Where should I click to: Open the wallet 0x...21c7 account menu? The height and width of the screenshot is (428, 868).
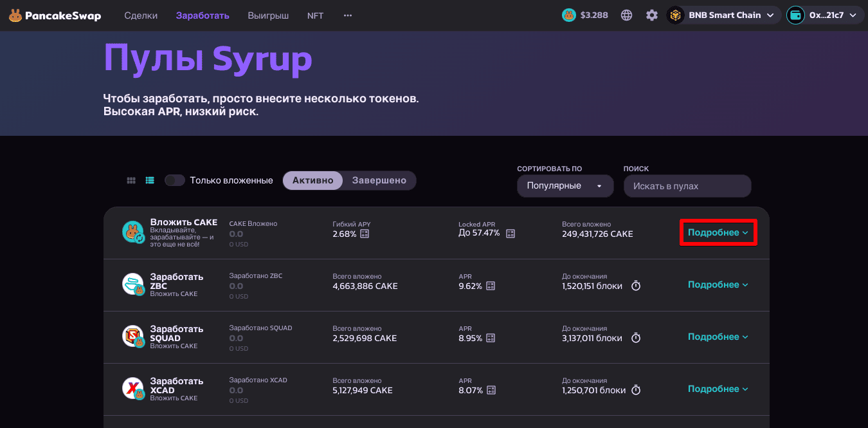tap(825, 15)
